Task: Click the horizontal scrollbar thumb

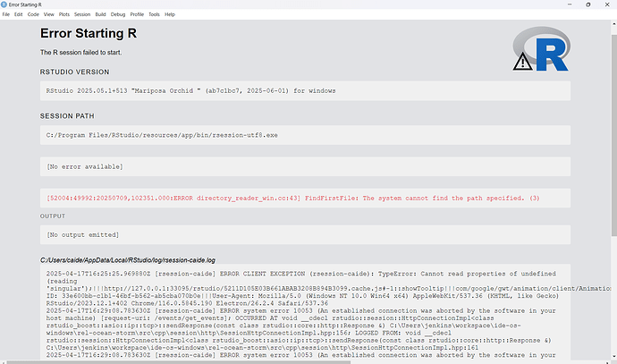Action: point(178,362)
